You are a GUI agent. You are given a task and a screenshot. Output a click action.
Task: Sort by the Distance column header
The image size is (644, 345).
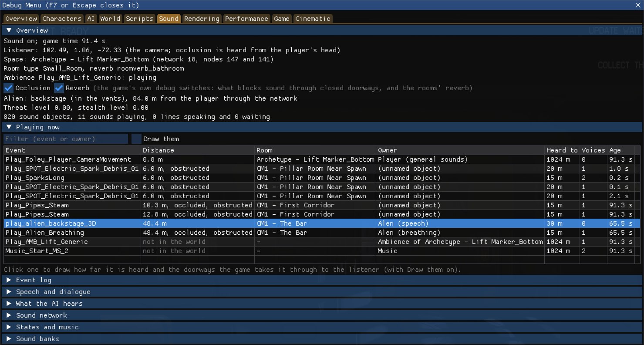[198, 150]
